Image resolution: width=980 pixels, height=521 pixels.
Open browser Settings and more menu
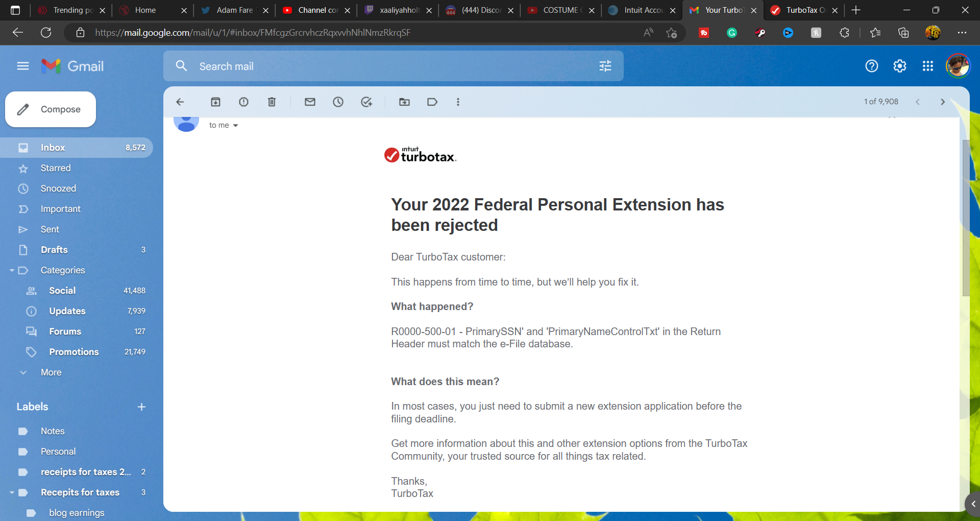962,33
